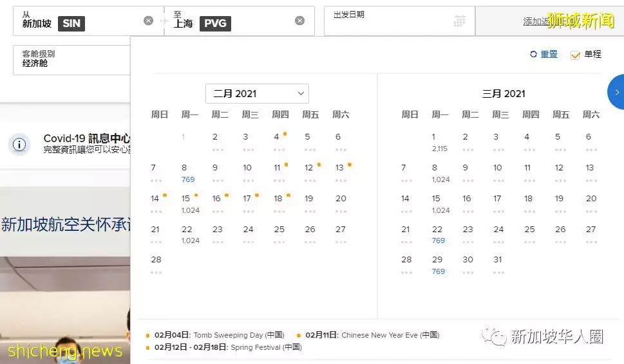The height and width of the screenshot is (364, 624).
Task: Click the 出发日期 departure date field
Action: coord(399,21)
